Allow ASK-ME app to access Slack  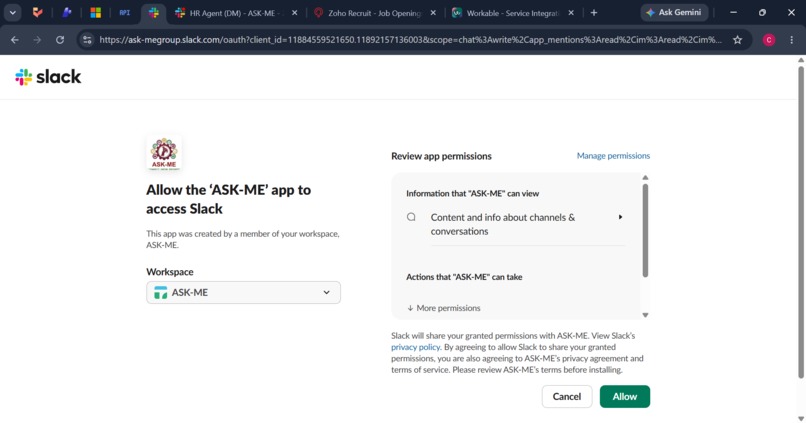[x=625, y=396]
